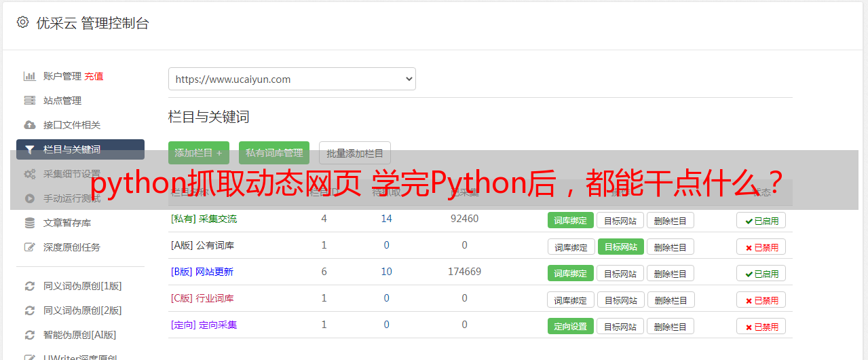Viewport: 868px width, 360px height.
Task: Click 删除栏目 in the 公有词库 row
Action: pos(670,247)
